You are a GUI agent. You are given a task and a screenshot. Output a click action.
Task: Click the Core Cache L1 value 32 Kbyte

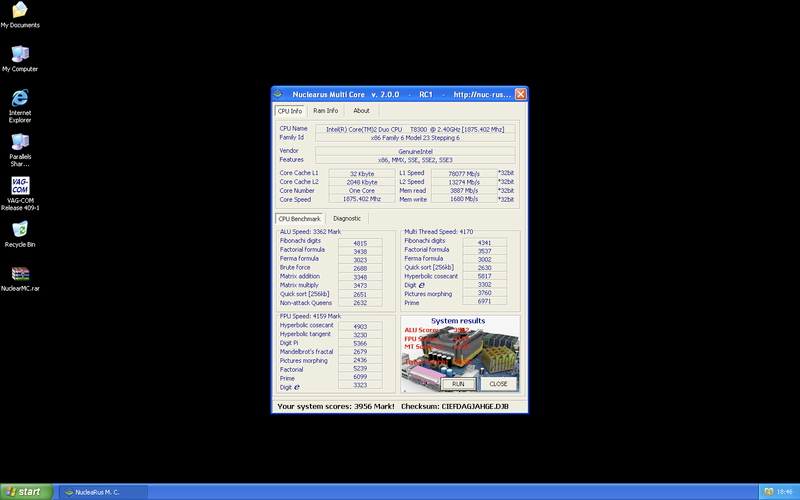pos(362,173)
